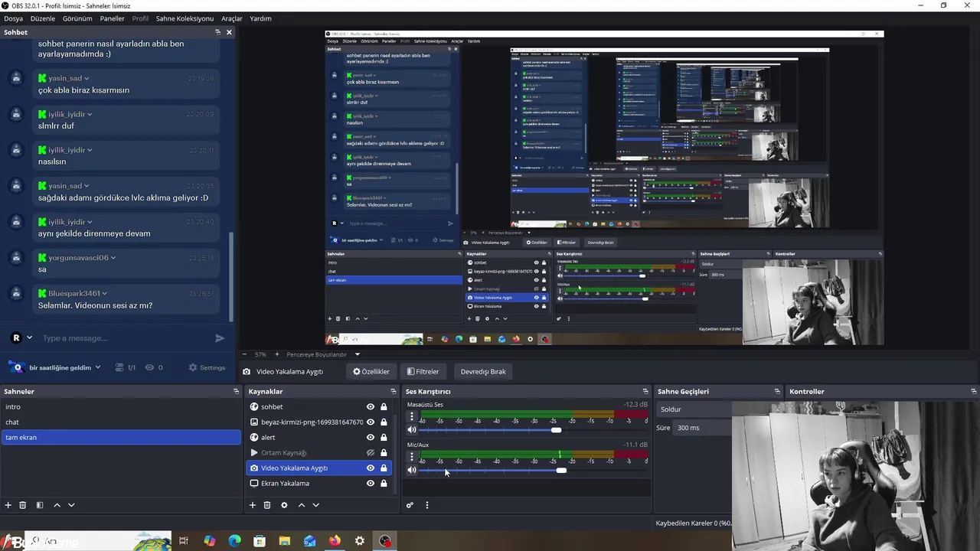Image resolution: width=980 pixels, height=551 pixels.
Task: Move source up in Kaynaklar toolbar
Action: [302, 505]
